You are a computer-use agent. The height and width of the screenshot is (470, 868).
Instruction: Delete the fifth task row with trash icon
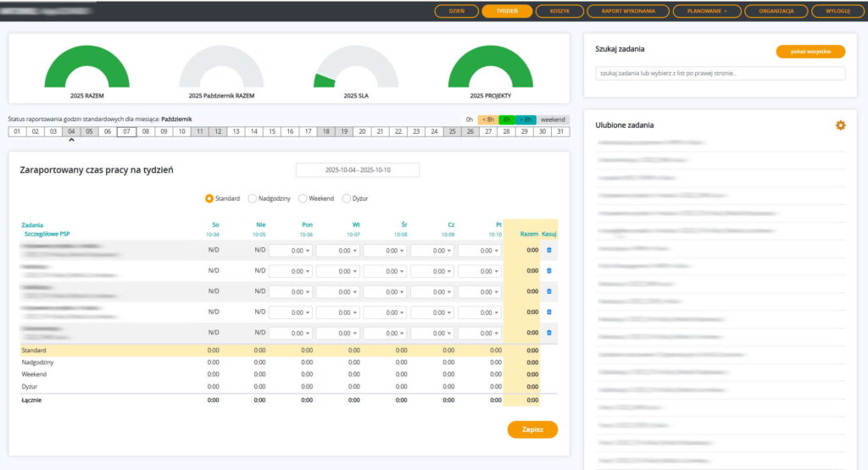548,333
